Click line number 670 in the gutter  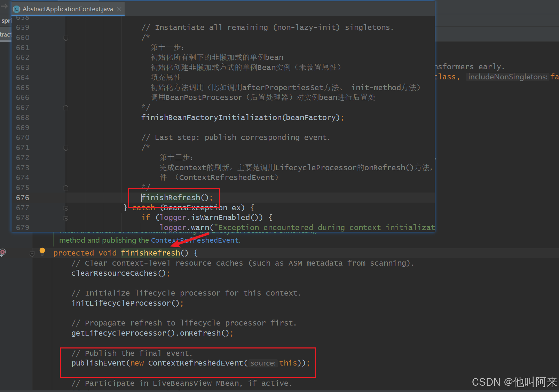click(x=23, y=138)
